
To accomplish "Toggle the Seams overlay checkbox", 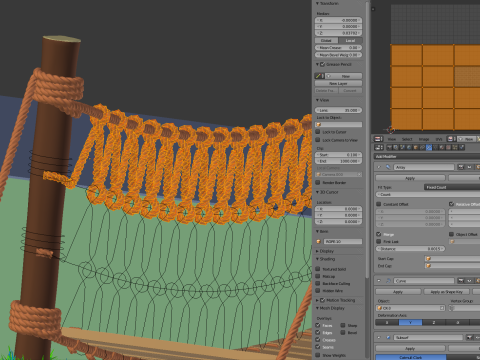I will coord(318,347).
